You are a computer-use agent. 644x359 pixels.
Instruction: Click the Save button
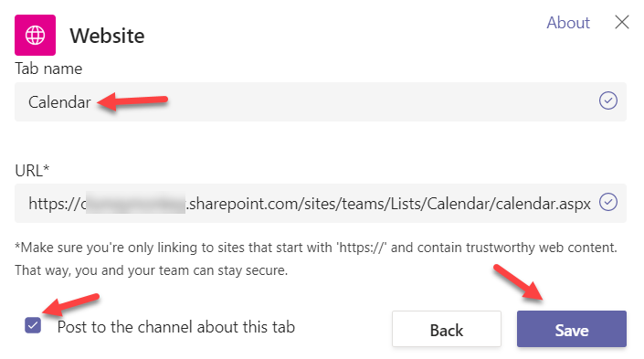tap(572, 329)
